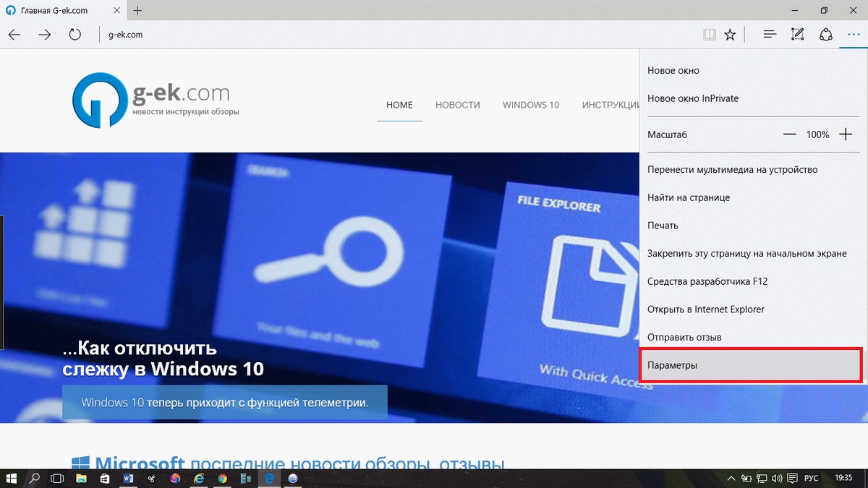Open the Store from taskbar
Image resolution: width=868 pixels, height=488 pixels.
click(105, 478)
